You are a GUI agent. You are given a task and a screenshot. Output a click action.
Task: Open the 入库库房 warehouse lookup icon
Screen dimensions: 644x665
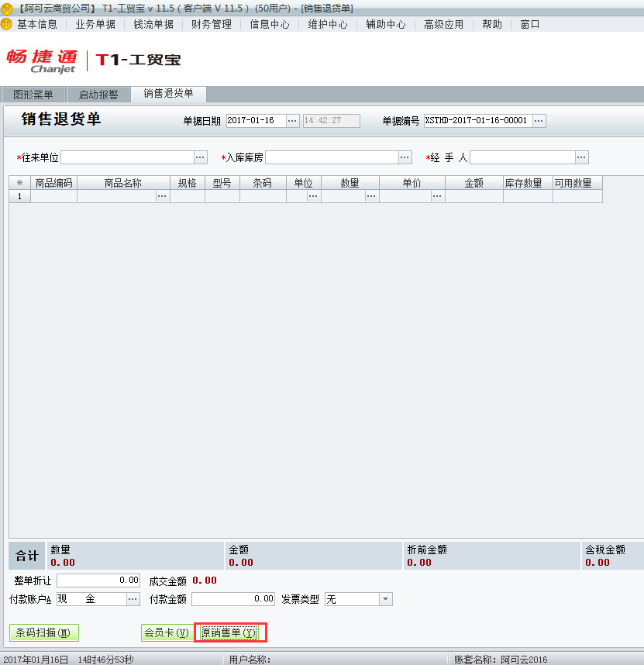coord(405,157)
